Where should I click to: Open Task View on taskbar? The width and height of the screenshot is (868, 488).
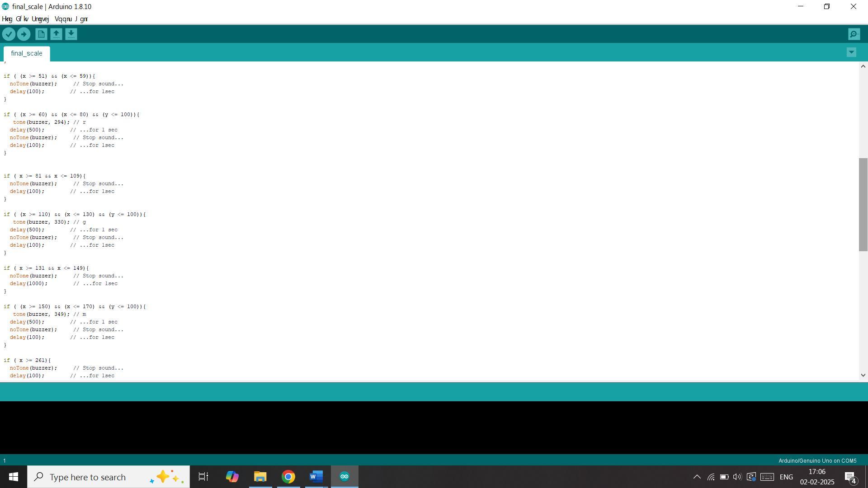(203, 477)
